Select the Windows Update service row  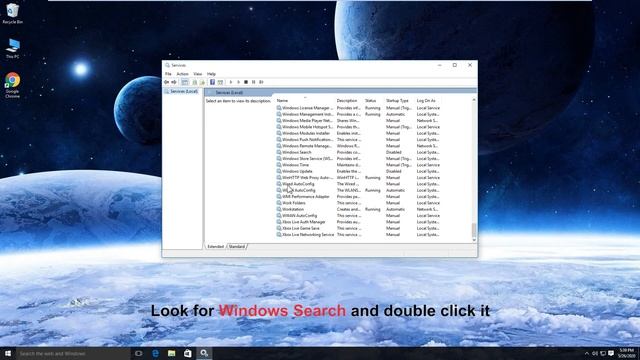point(358,171)
